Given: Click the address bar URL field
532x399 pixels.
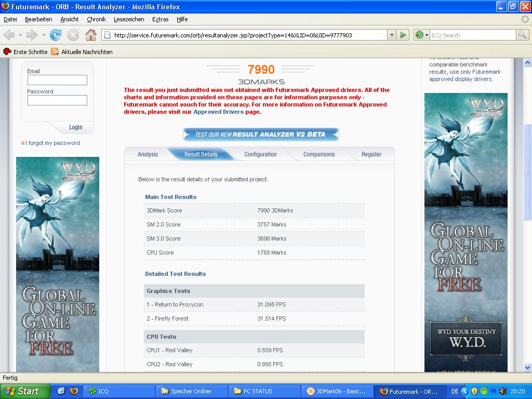Looking at the screenshot, I should tap(244, 35).
